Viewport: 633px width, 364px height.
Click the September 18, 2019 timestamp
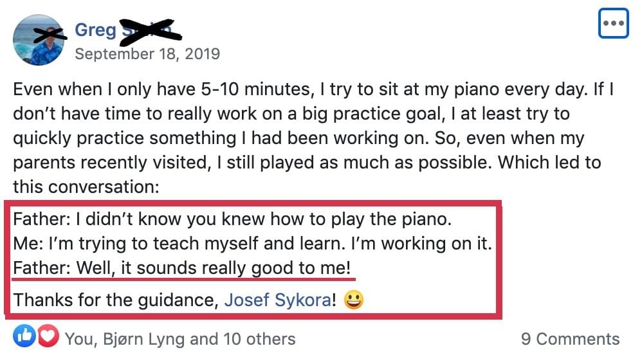click(147, 53)
